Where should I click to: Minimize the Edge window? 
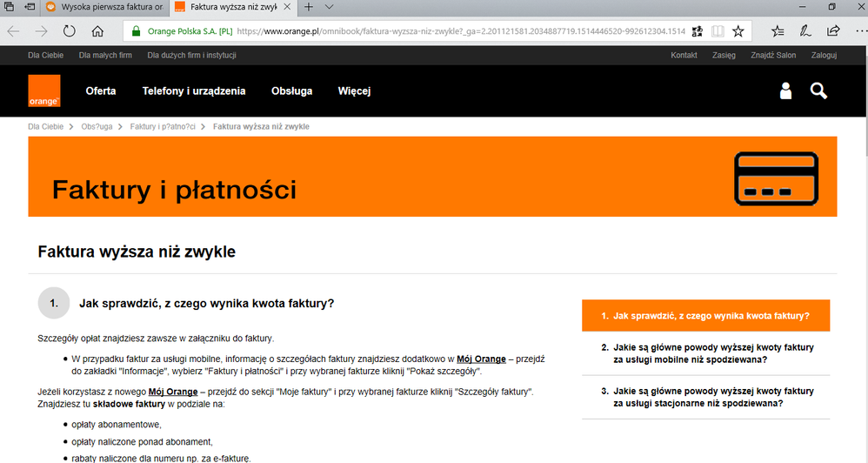tap(803, 7)
